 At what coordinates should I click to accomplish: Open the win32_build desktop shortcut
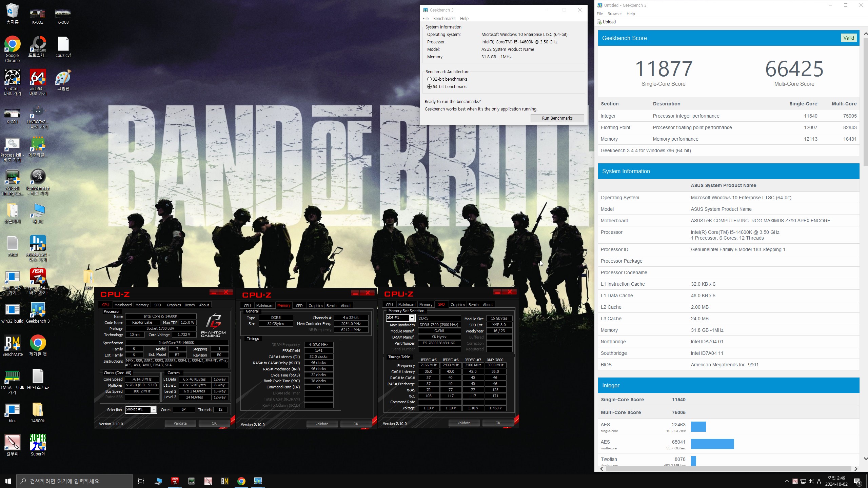(x=12, y=312)
